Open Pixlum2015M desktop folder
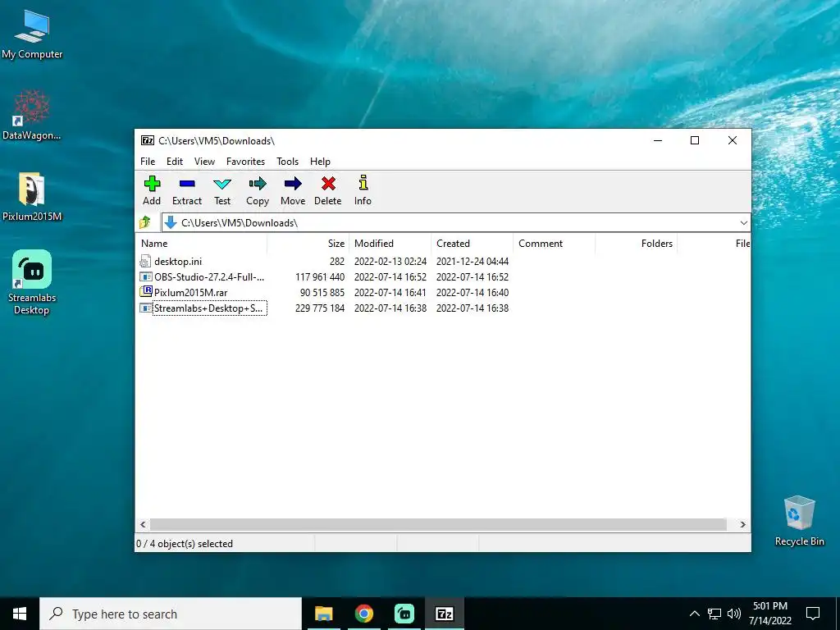Image resolution: width=840 pixels, height=630 pixels. tap(32, 197)
